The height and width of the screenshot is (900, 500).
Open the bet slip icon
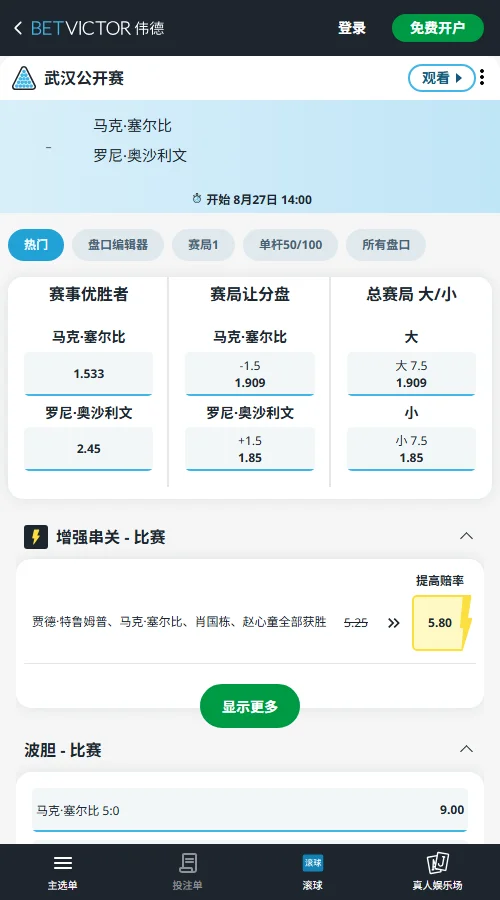tap(188, 863)
